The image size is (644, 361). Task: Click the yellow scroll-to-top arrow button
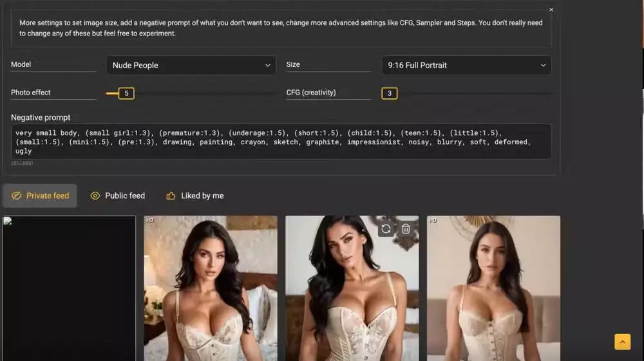coord(622,342)
